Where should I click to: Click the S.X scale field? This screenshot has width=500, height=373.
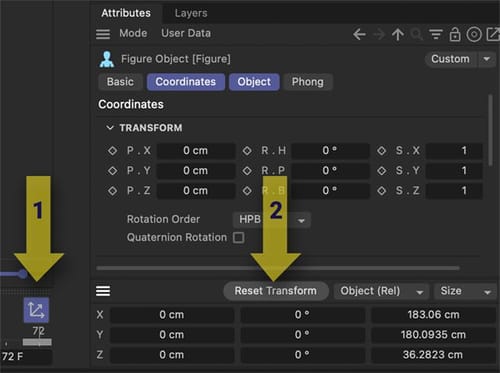coord(454,151)
